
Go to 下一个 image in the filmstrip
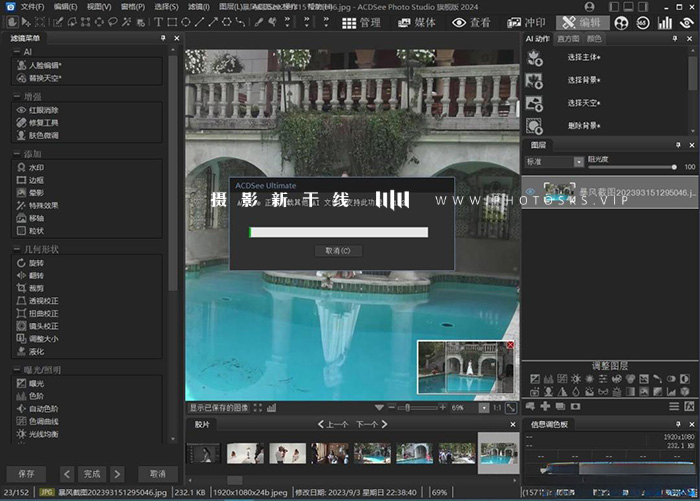[x=371, y=424]
